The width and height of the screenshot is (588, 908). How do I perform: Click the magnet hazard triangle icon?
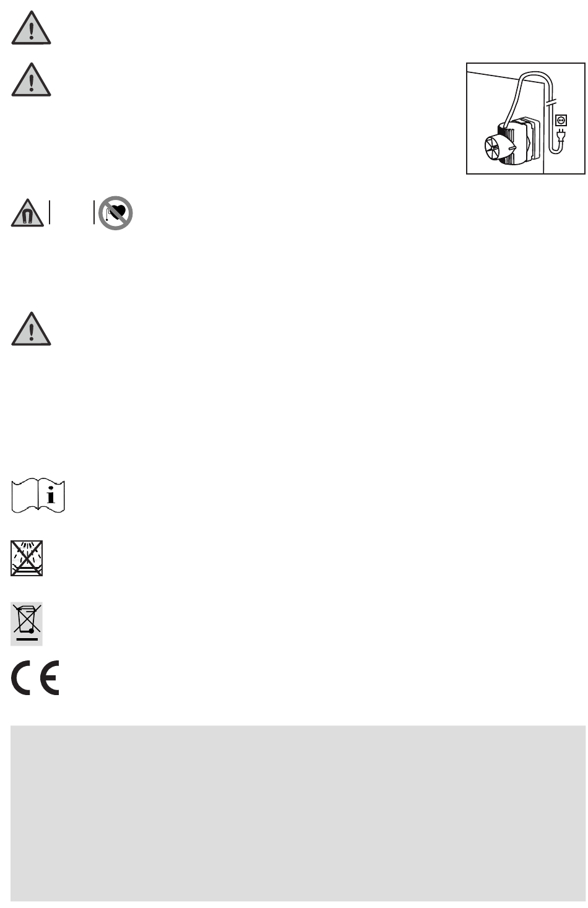[27, 214]
